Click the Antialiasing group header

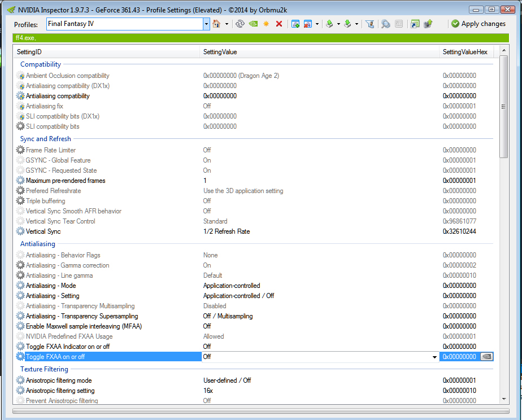pyautogui.click(x=38, y=244)
